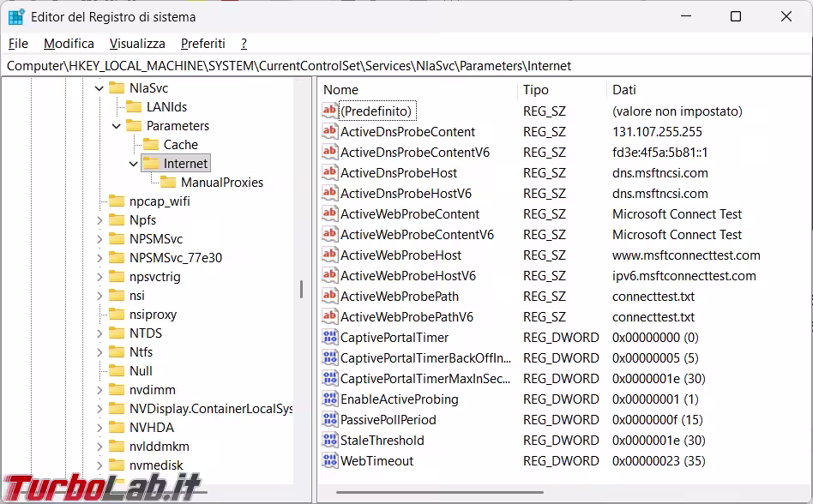Click the string icon of ActiveWebProbeContent
813x504 pixels.
pyautogui.click(x=330, y=213)
